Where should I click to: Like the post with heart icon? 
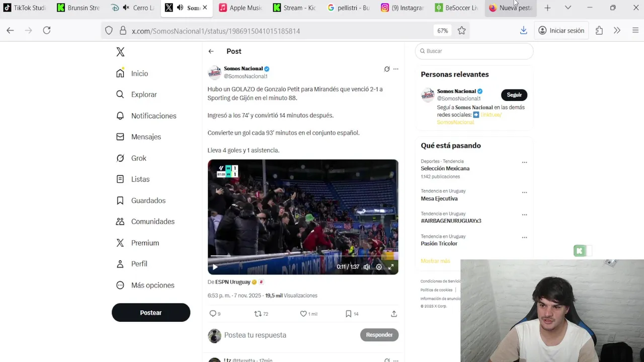tap(303, 314)
